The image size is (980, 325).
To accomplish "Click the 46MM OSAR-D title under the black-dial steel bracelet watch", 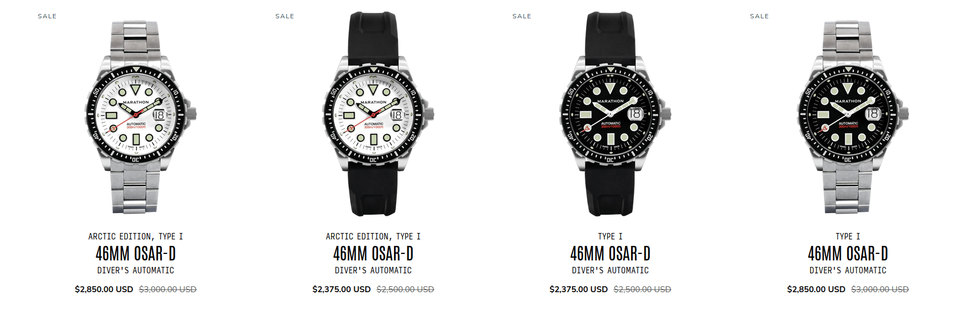I will (x=848, y=253).
